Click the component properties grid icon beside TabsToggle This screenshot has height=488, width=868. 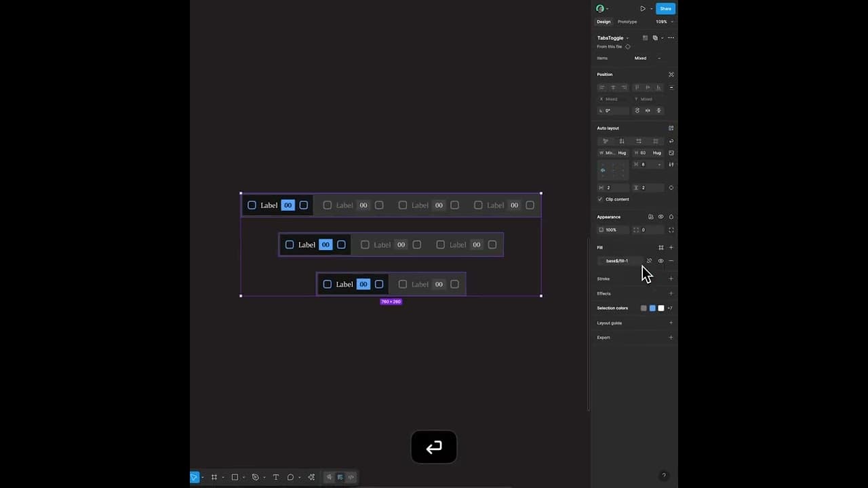click(x=645, y=38)
